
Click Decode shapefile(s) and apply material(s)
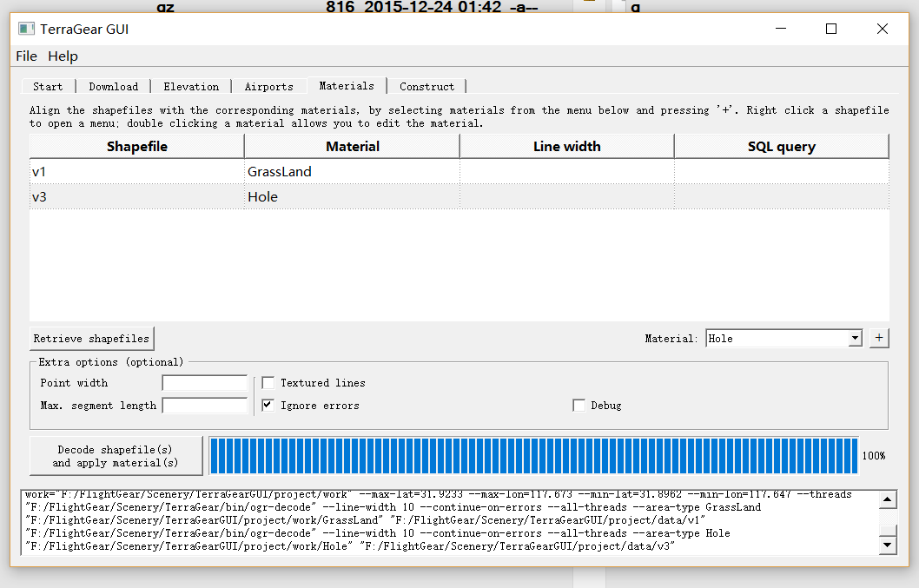click(x=116, y=456)
